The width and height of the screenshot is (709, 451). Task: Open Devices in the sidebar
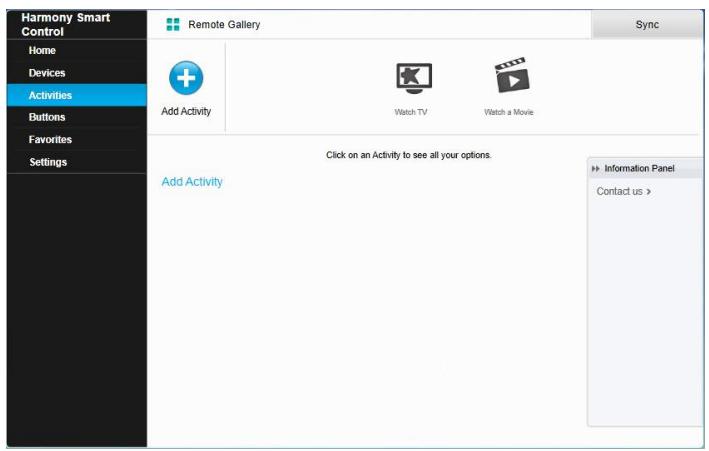coord(77,73)
